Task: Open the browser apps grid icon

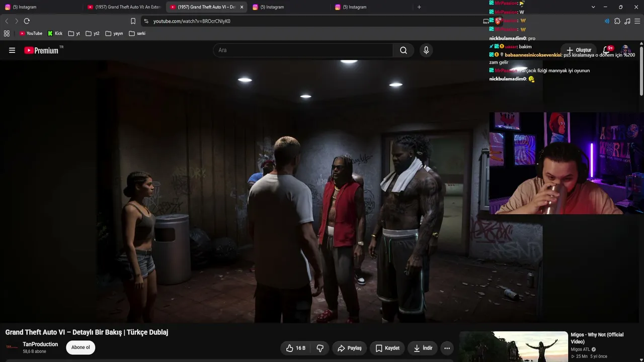Action: (7, 34)
